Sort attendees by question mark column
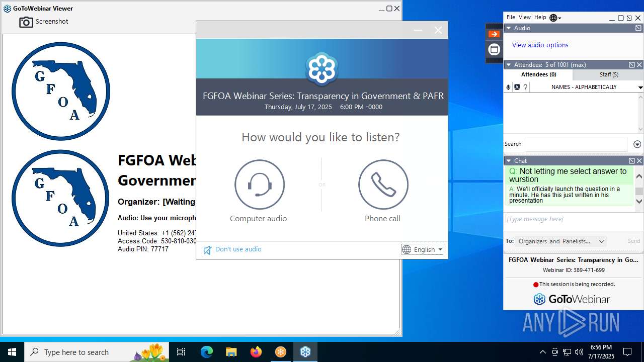This screenshot has width=644, height=362. click(x=525, y=87)
